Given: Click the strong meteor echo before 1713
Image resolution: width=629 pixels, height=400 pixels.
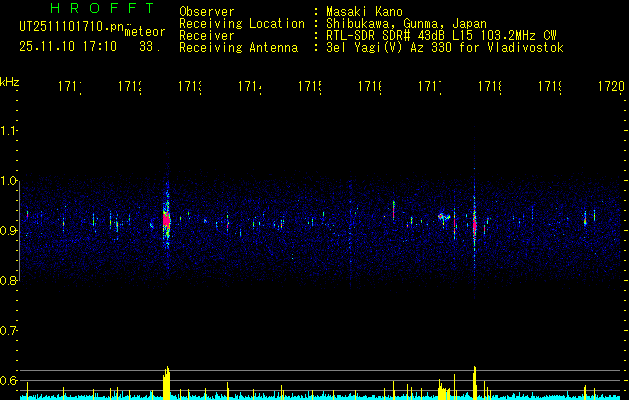Looking at the screenshot, I should (x=166, y=221).
